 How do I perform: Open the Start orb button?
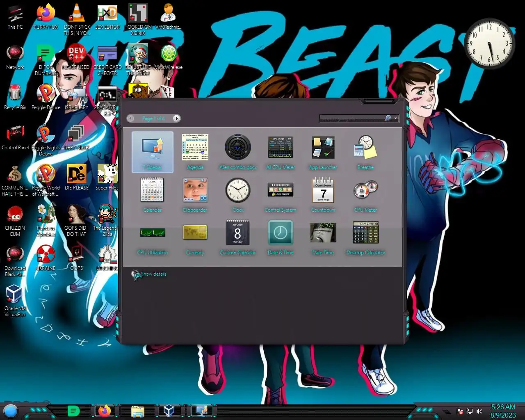[x=11, y=411]
